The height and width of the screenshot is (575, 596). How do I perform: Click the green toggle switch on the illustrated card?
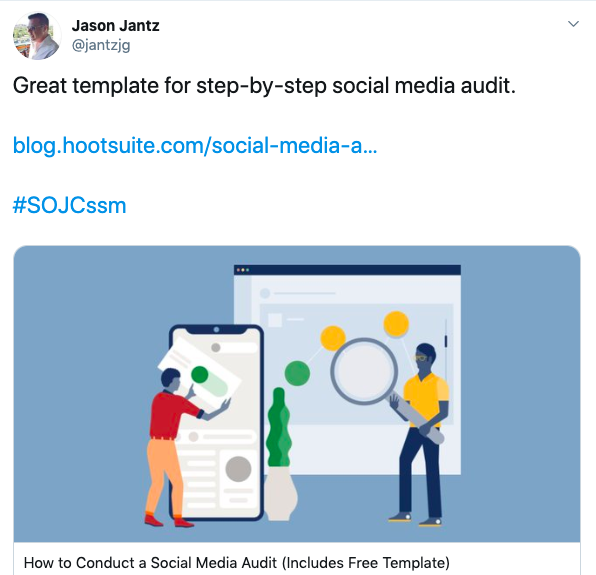coord(209,381)
